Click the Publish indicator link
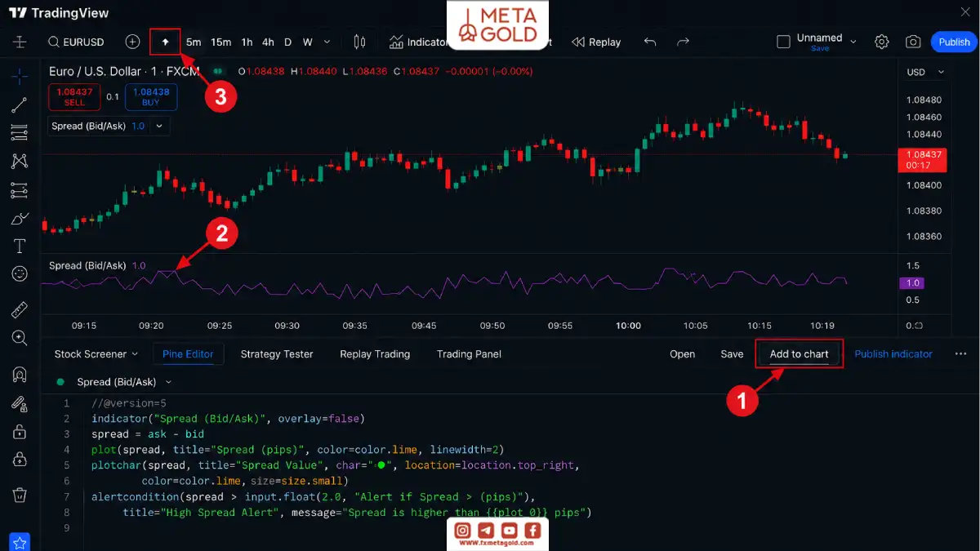 [x=893, y=354]
